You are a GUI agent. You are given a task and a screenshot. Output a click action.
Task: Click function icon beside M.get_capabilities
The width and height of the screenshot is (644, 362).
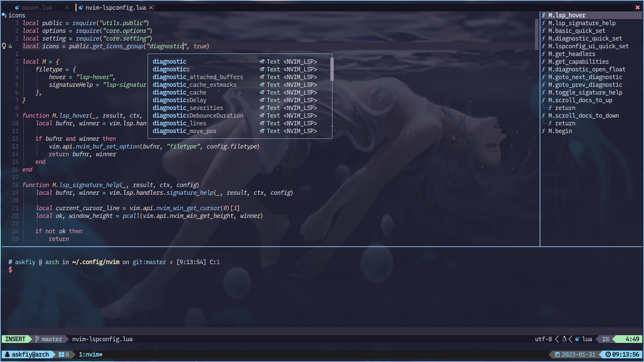tap(543, 61)
